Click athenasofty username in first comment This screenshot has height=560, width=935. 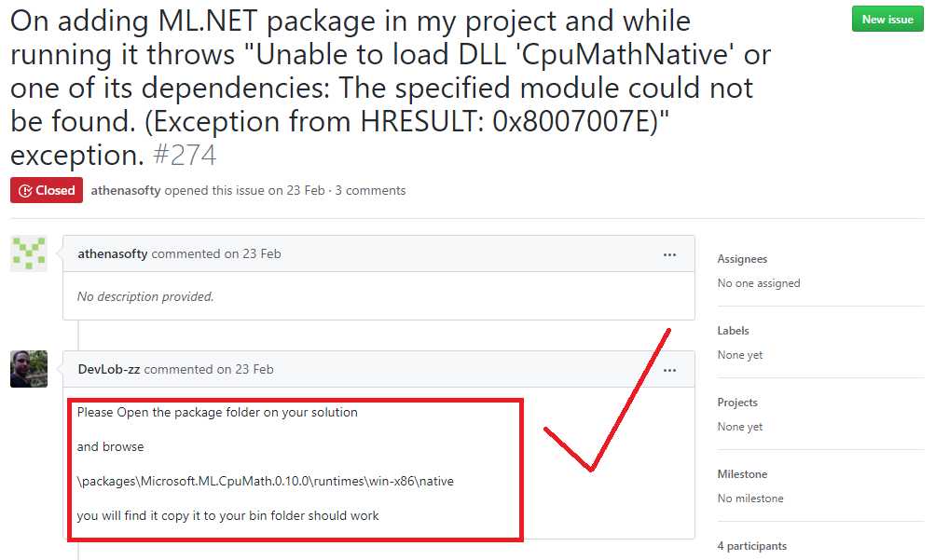click(113, 253)
